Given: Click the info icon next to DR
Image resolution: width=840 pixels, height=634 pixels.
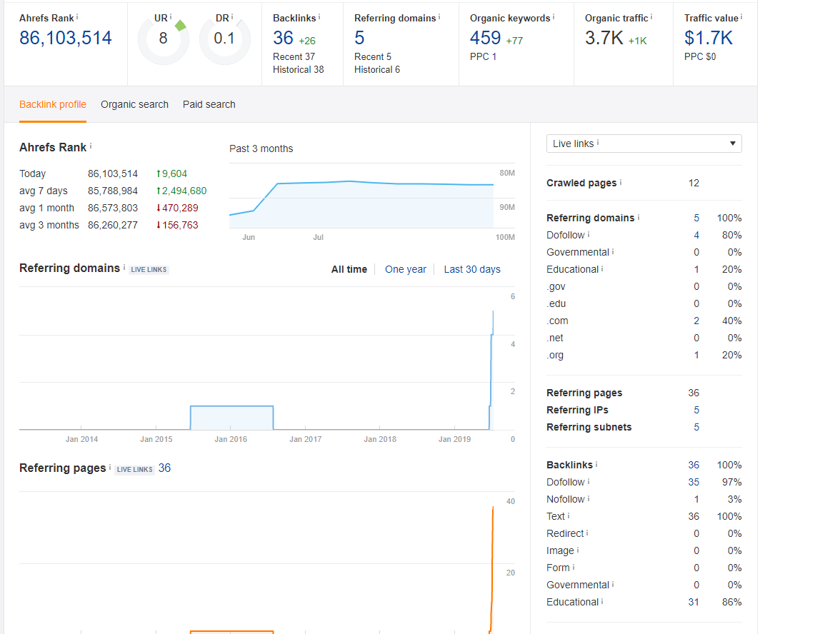Looking at the screenshot, I should tap(232, 17).
